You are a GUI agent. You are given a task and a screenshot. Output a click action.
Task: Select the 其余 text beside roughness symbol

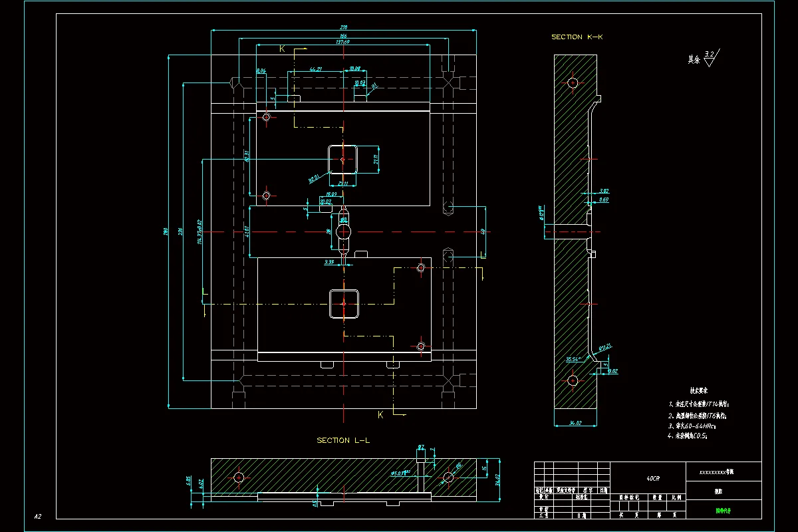point(694,60)
